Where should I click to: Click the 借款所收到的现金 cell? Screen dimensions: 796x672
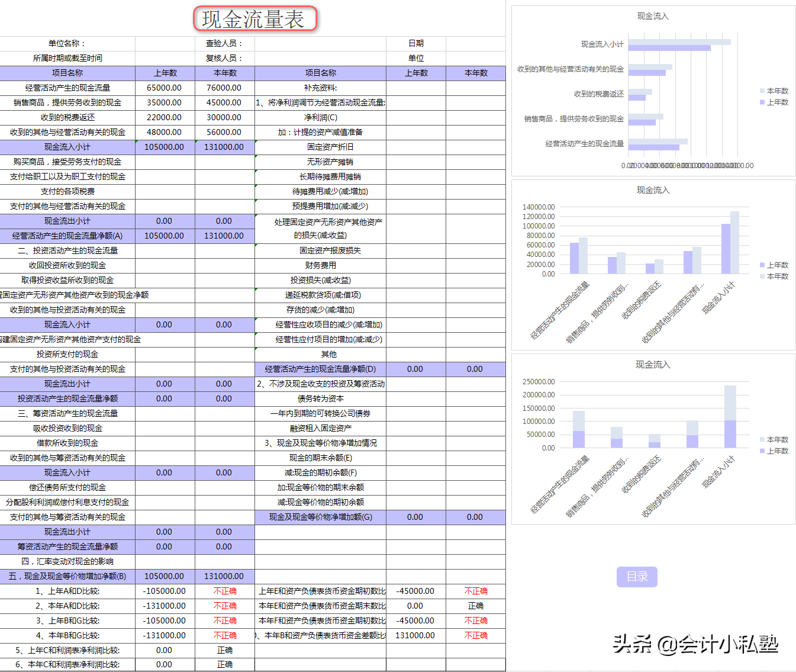(x=67, y=443)
